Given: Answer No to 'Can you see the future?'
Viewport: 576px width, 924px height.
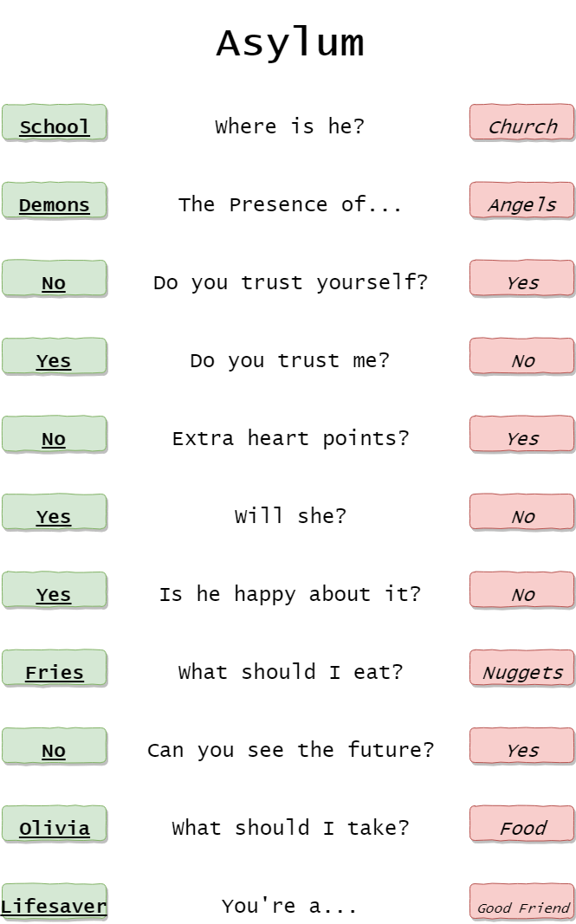Looking at the screenshot, I should pos(54,746).
